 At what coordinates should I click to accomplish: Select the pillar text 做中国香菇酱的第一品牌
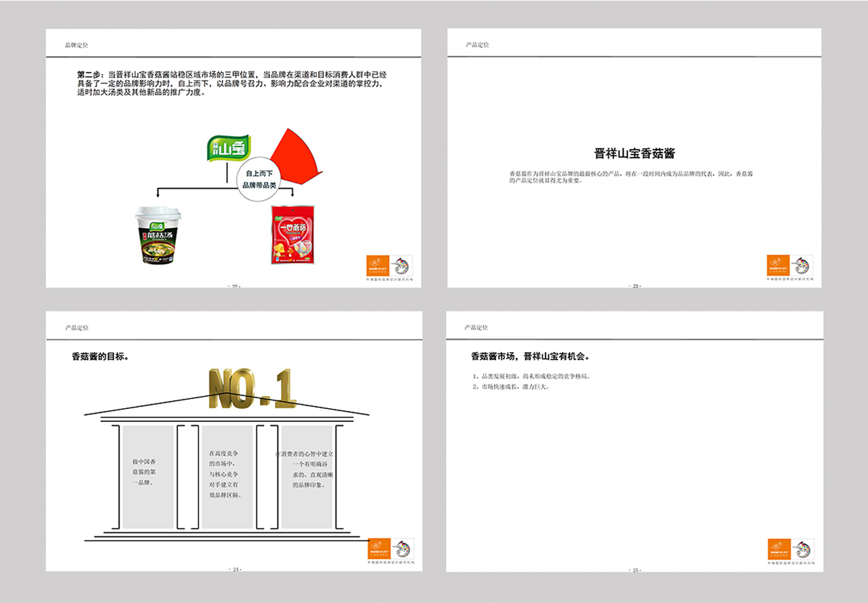tap(145, 472)
